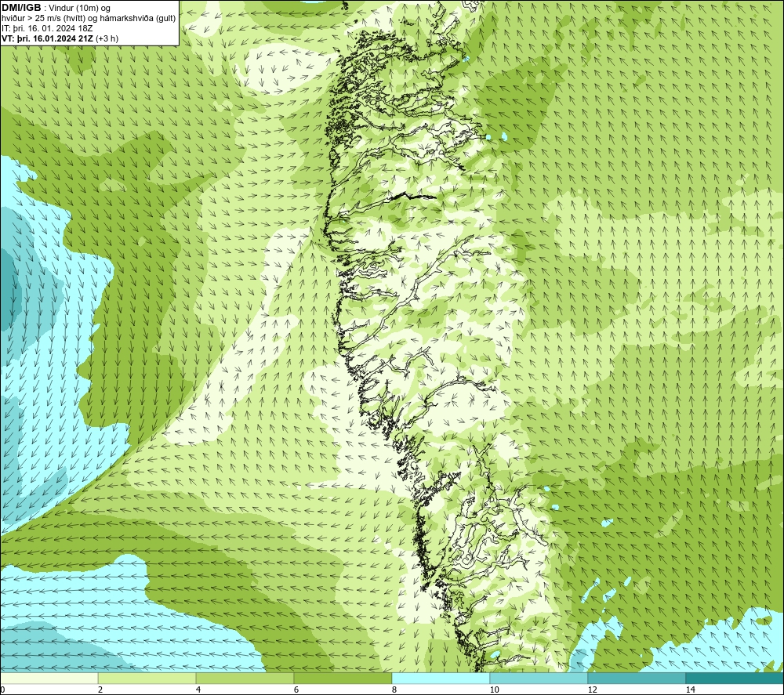Click the medium green 4–6 color bar segment
Image resolution: width=784 pixels, height=695 pixels.
pos(245,678)
